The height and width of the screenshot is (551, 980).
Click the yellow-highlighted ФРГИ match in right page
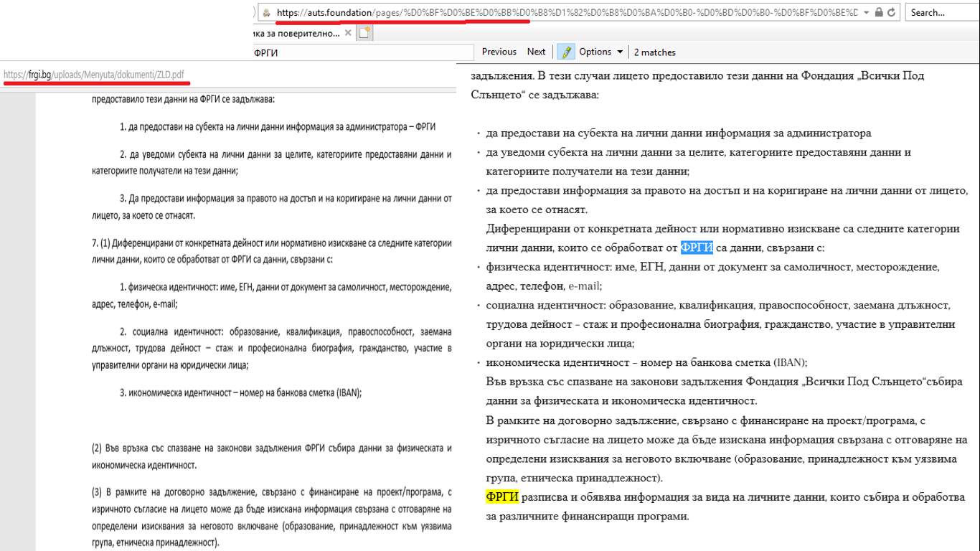point(502,496)
